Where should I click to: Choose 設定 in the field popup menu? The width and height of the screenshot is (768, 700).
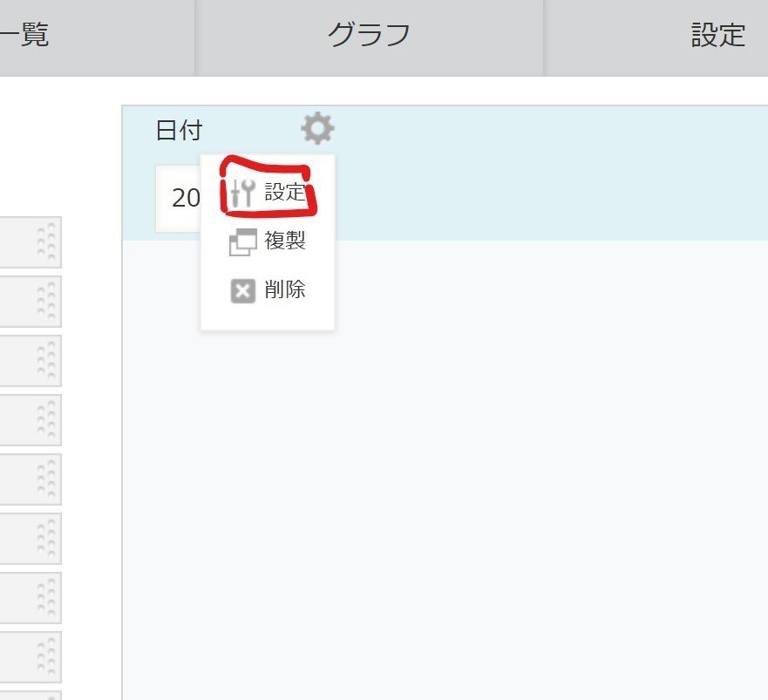pos(268,192)
